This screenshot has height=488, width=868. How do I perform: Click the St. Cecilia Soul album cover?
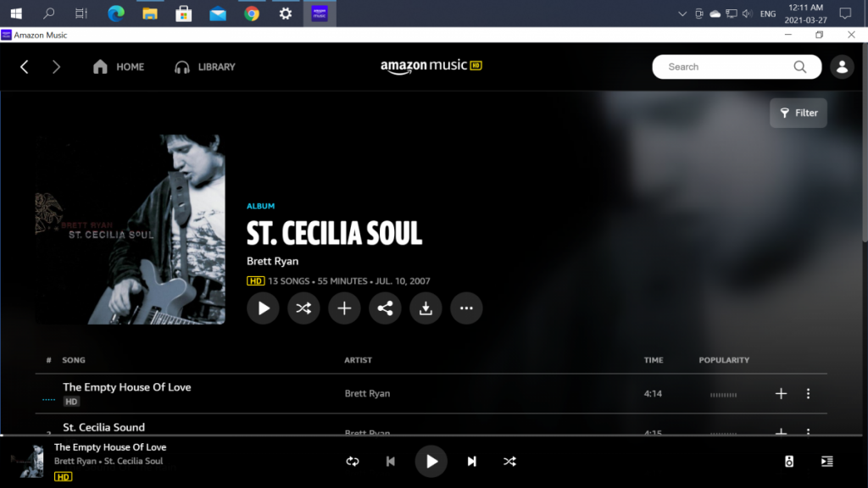click(131, 229)
